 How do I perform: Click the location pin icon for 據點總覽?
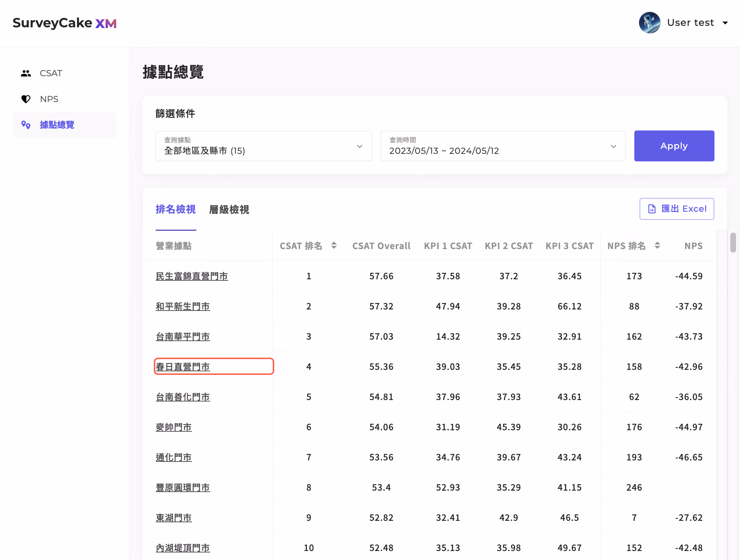click(x=26, y=125)
